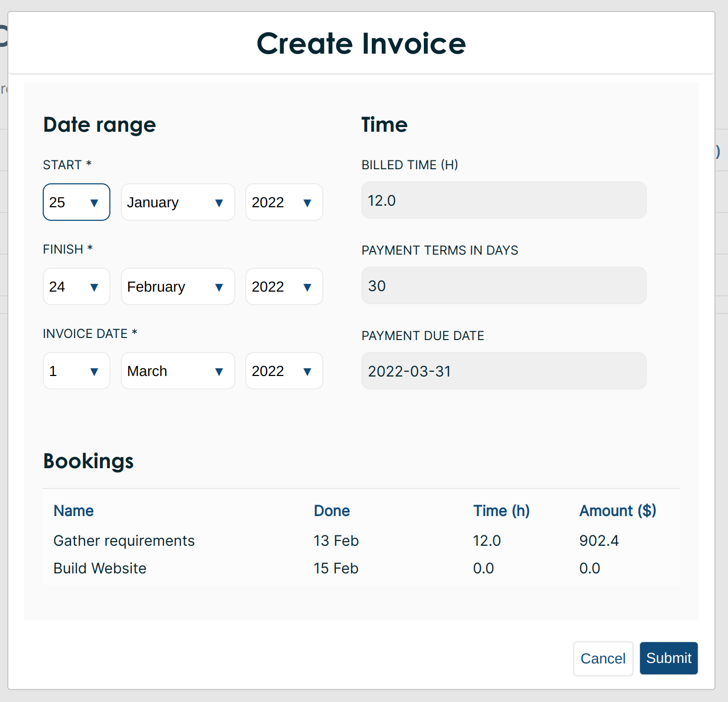Open the Start day dropdown showing 25
Screen dimensions: 728x702
pos(76,202)
